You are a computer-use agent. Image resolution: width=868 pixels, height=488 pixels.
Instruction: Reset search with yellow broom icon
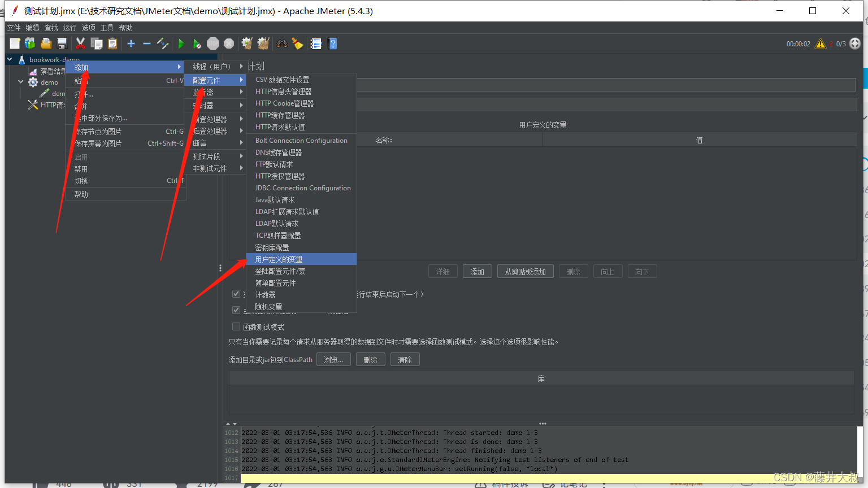pyautogui.click(x=297, y=43)
